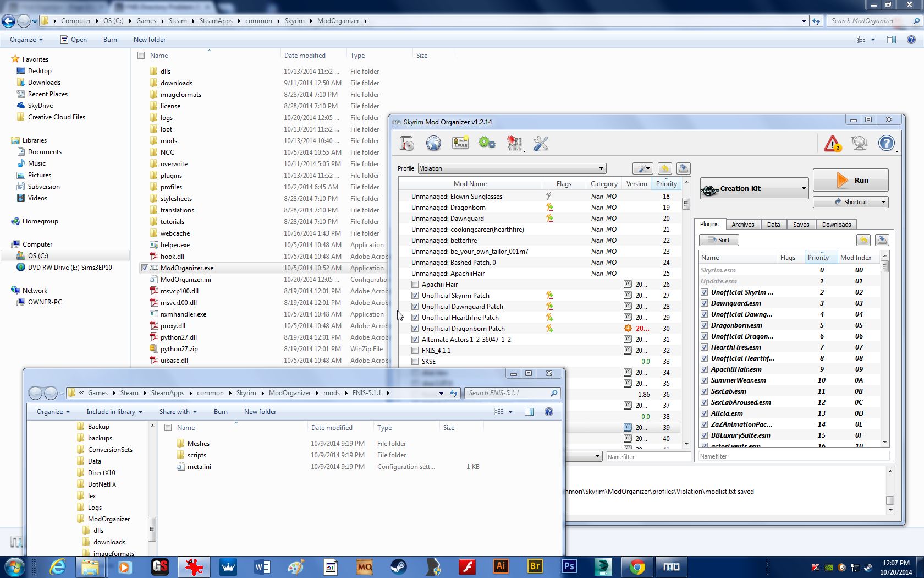924x578 pixels.
Task: Open Steam from the taskbar
Action: [399, 566]
